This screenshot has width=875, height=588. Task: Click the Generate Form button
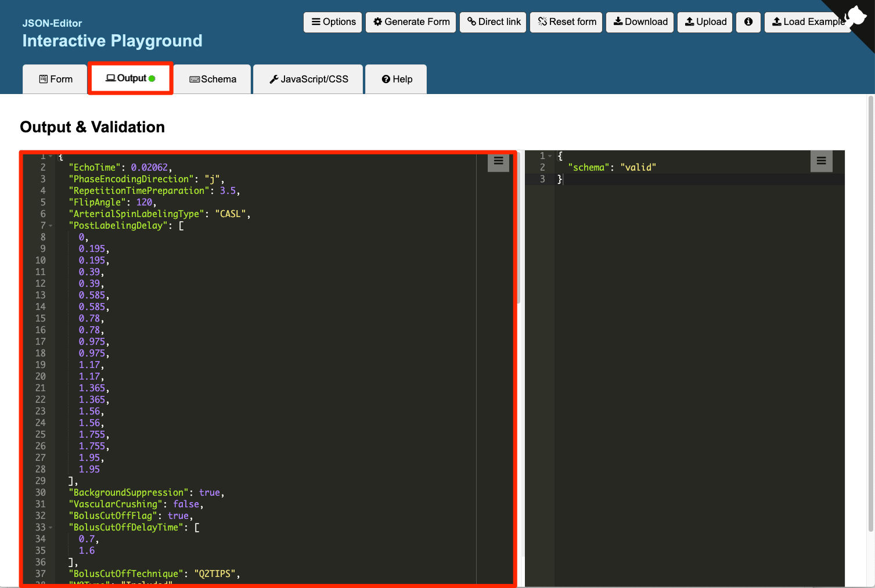(411, 22)
